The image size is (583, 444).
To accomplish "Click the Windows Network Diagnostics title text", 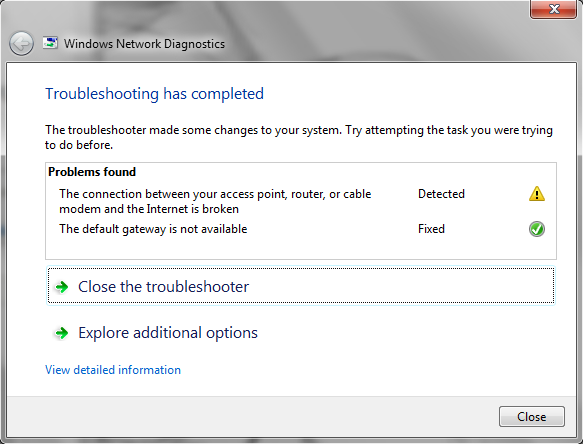I will pos(144,44).
